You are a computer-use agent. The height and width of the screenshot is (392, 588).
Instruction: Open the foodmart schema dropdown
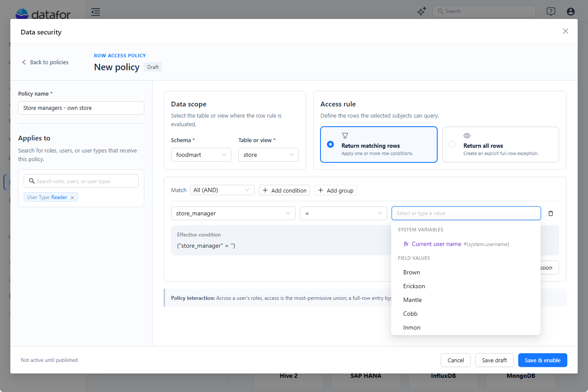point(201,155)
